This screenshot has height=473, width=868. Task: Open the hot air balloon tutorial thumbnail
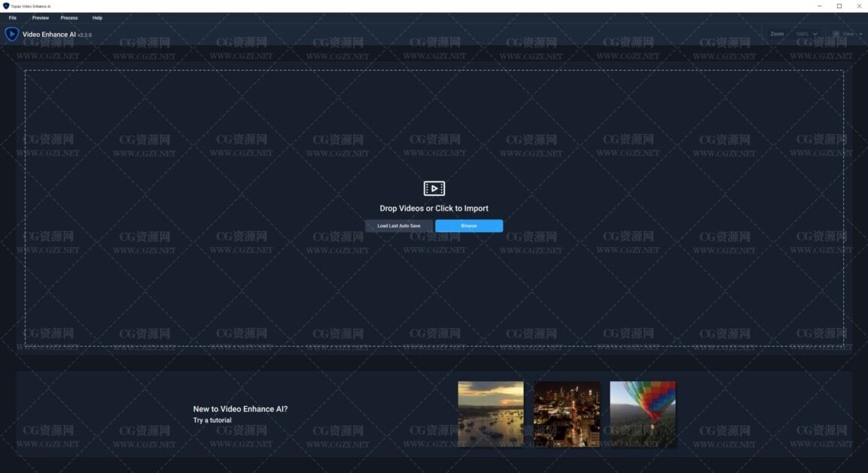643,413
